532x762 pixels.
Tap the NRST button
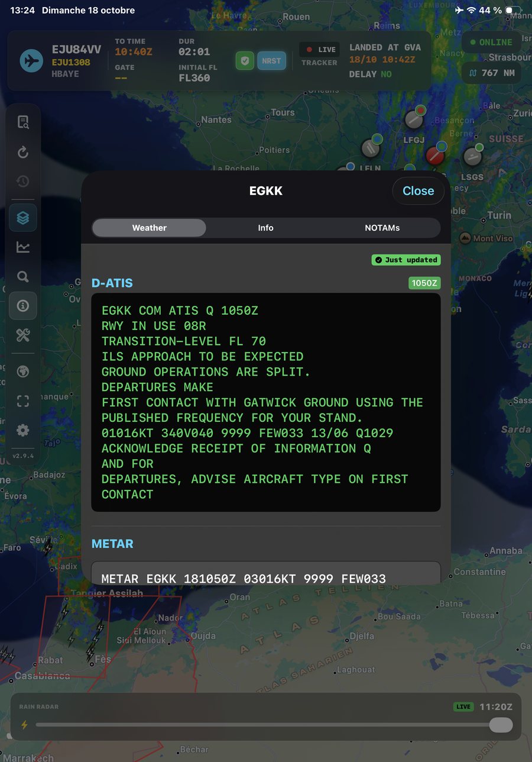(x=271, y=60)
